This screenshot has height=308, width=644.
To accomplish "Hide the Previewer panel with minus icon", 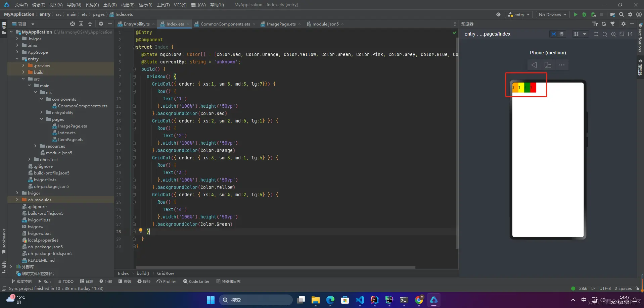I will point(632,24).
